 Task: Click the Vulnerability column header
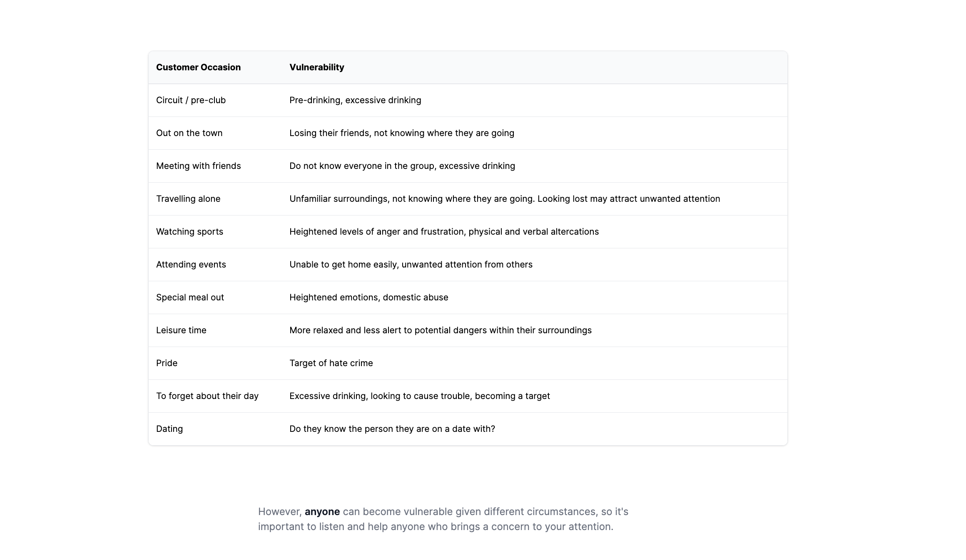click(x=316, y=67)
